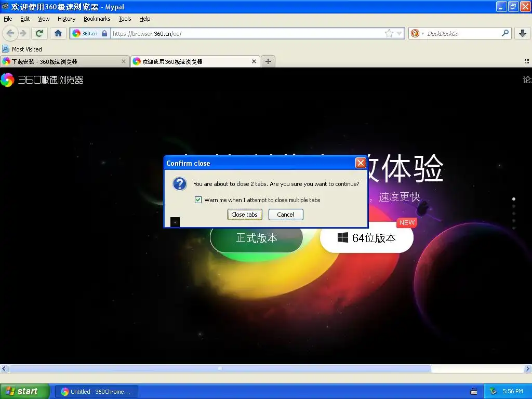The height and width of the screenshot is (399, 532).
Task: Open a new tab with the plus button
Action: tap(268, 61)
